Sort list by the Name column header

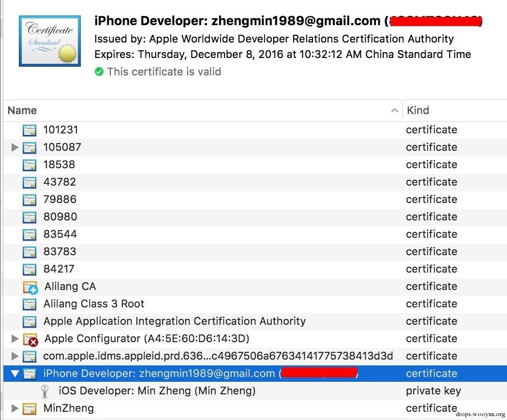point(22,110)
